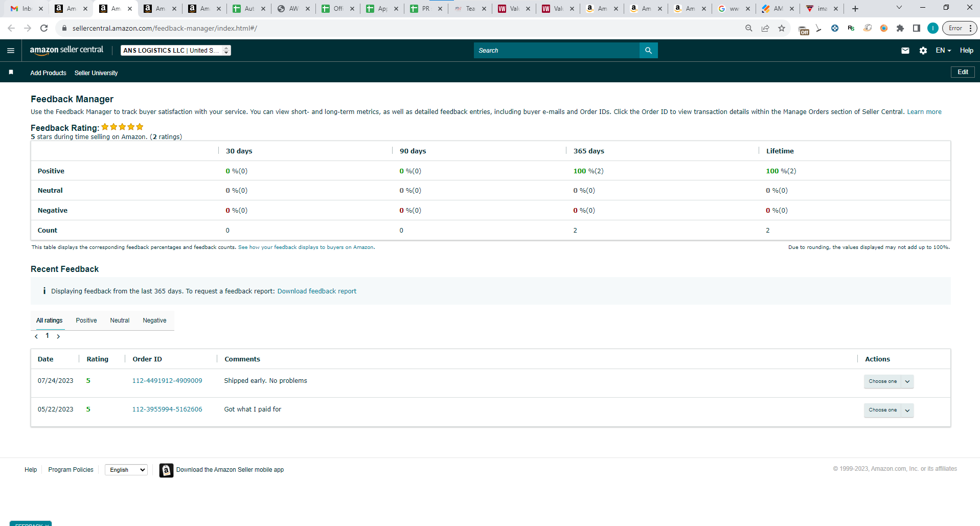This screenshot has width=980, height=526.
Task: Open the Seller Central settings gear
Action: 923,51
